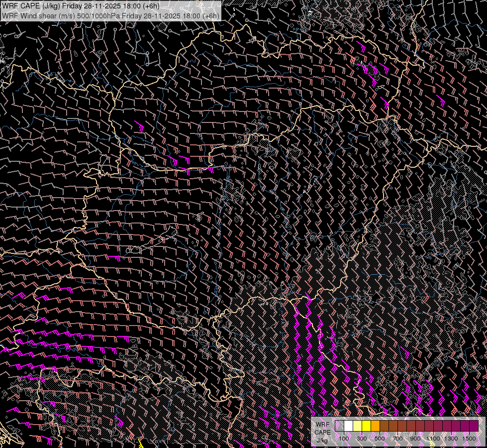Click the 1500 label at legend end

[469, 439]
